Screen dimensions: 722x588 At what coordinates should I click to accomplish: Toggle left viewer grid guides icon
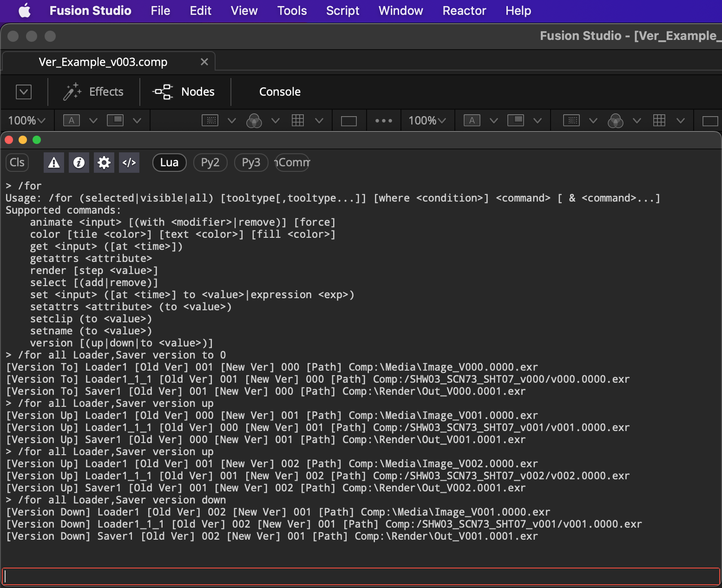pyautogui.click(x=297, y=121)
